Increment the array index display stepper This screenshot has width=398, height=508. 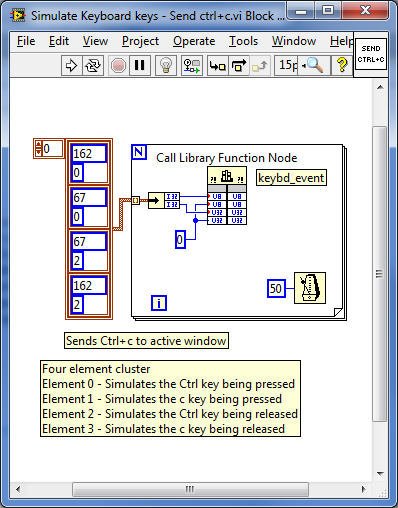tap(38, 145)
